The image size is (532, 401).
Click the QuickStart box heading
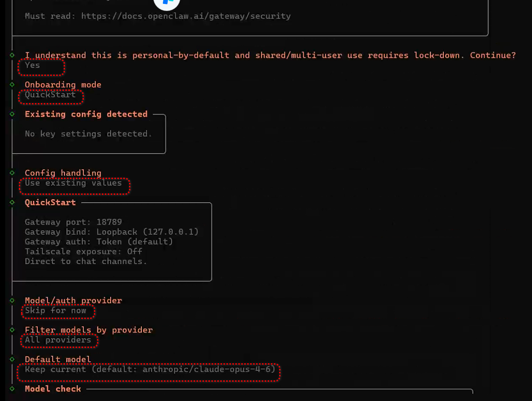click(50, 202)
